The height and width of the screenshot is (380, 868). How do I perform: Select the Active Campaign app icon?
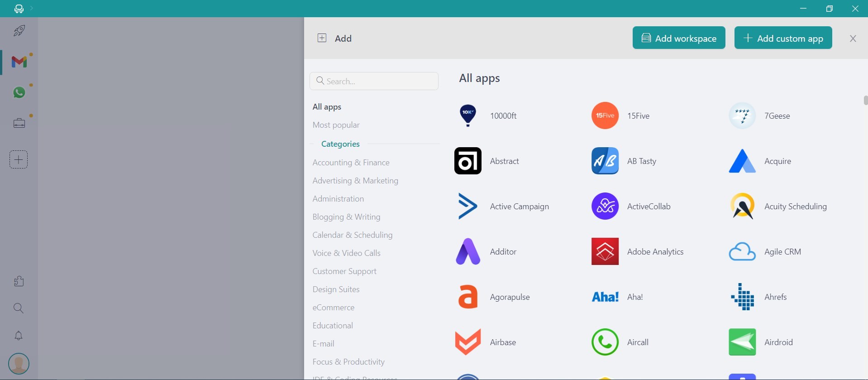[x=468, y=206]
